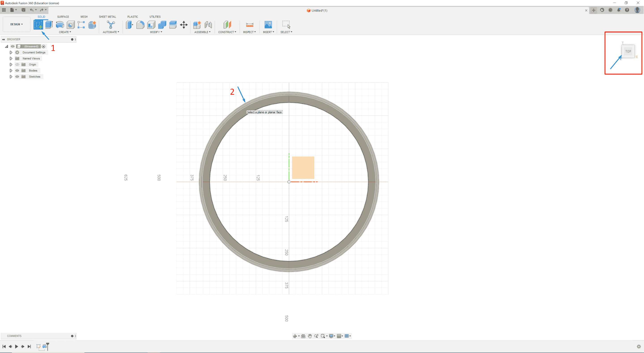Open the Help question mark
This screenshot has height=353, width=644.
coord(627,10)
